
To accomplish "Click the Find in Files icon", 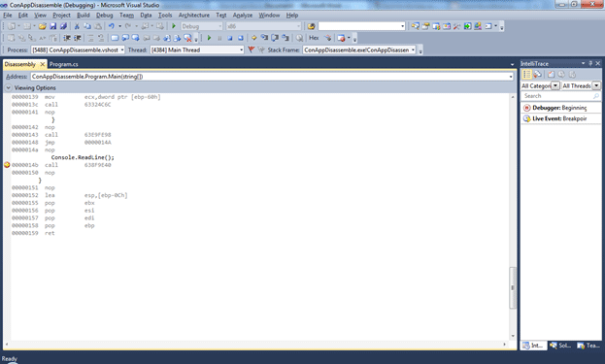I will point(311,26).
